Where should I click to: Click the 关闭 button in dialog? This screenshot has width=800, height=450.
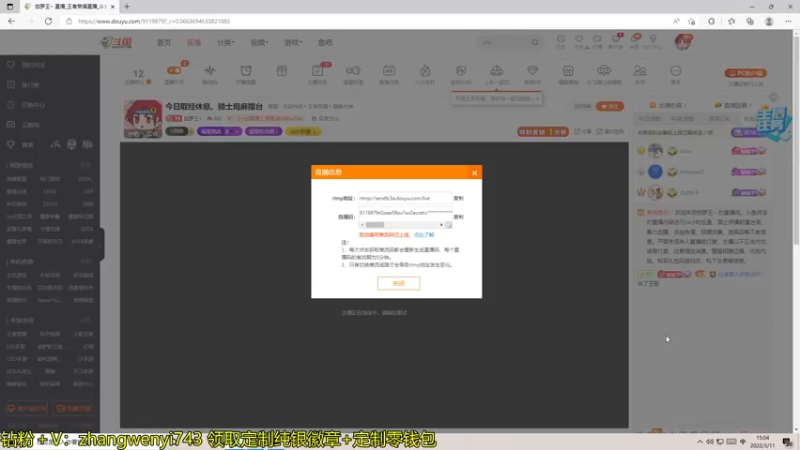click(x=398, y=283)
